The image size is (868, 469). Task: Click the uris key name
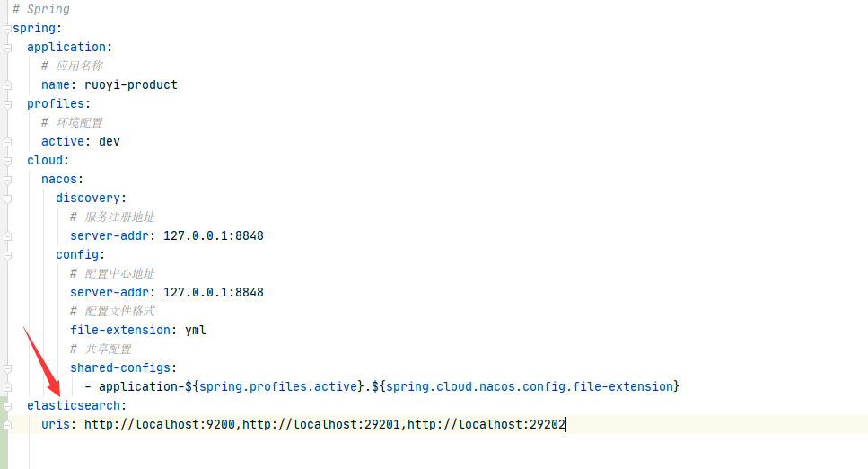(x=56, y=424)
